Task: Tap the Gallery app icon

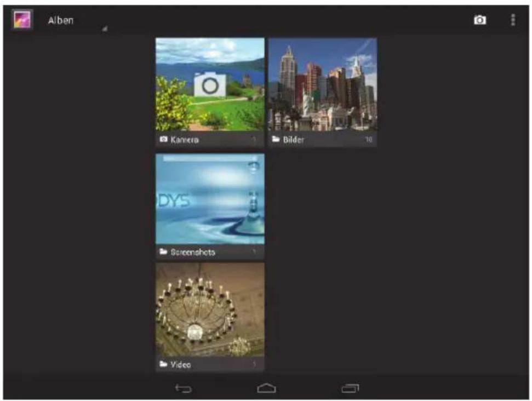Action: point(22,19)
